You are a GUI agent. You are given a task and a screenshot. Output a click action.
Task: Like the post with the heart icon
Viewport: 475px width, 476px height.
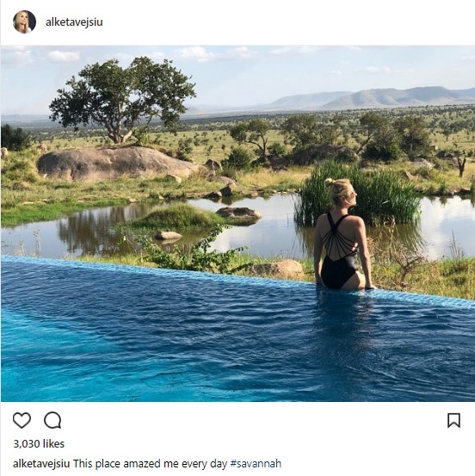pos(22,420)
